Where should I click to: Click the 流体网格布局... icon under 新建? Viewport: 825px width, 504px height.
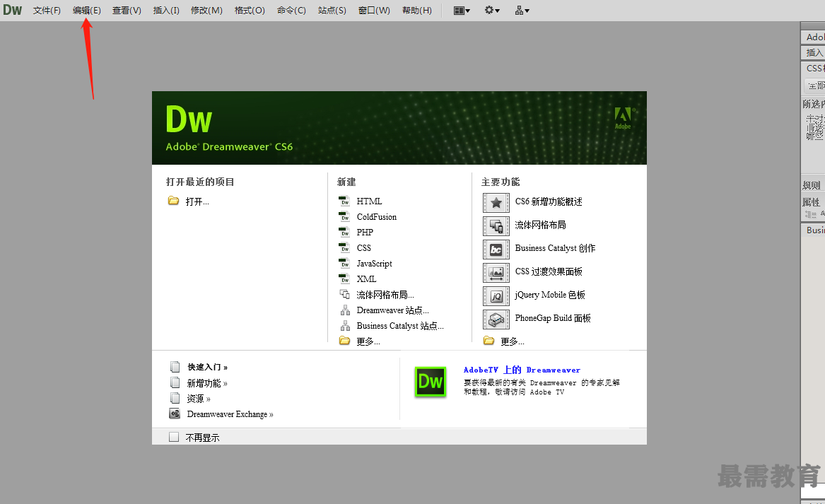click(344, 294)
